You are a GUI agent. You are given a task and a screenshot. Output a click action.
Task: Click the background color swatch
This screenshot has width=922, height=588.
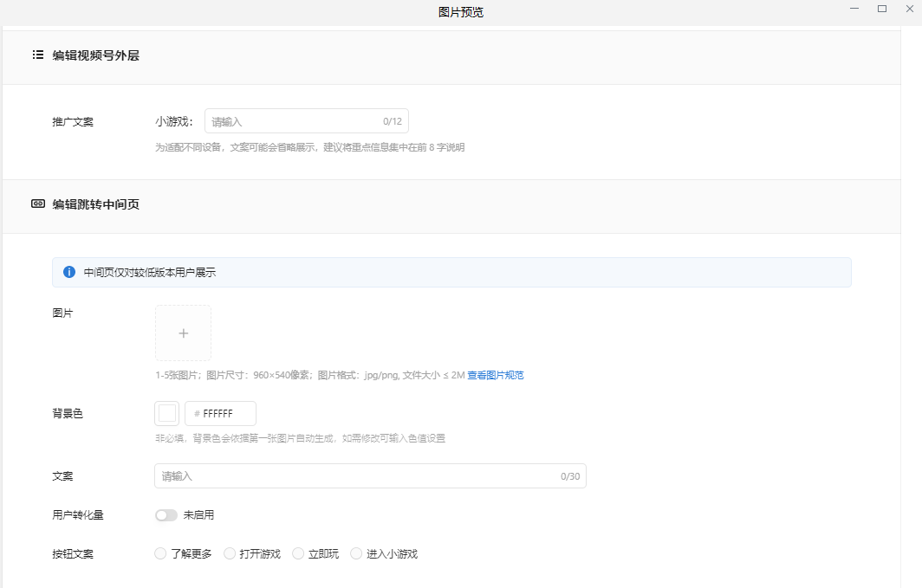[166, 413]
